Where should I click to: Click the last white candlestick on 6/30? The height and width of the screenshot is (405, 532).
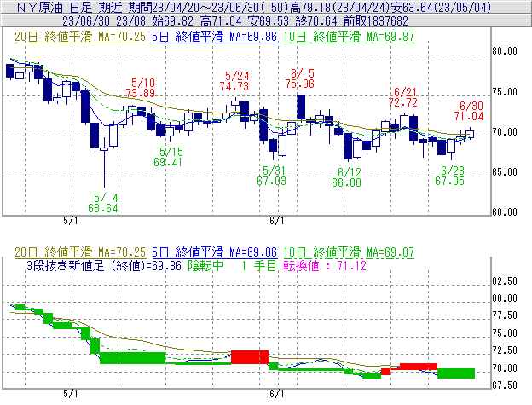470,134
